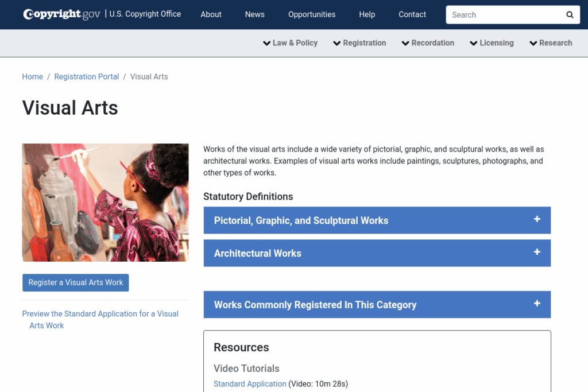The width and height of the screenshot is (588, 392).
Task: Click the plus icon on Pictorial, Graphic, and Sculptural Works
Action: 537,220
